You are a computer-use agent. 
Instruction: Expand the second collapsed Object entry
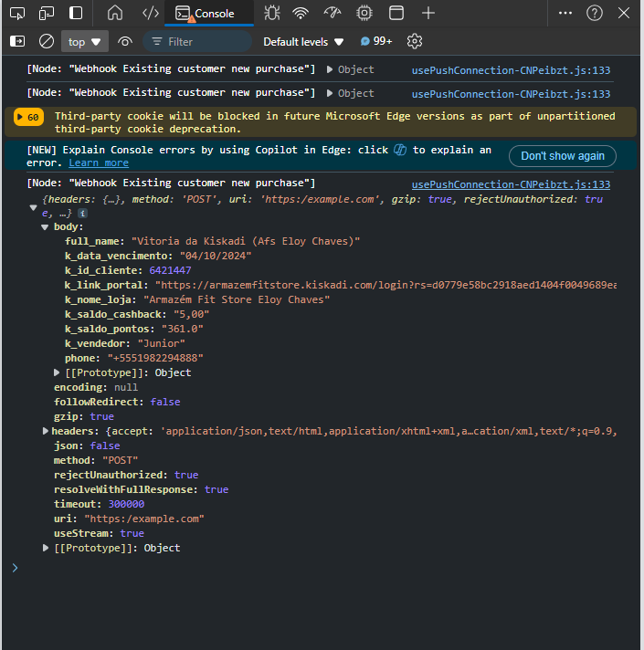pos(330,93)
